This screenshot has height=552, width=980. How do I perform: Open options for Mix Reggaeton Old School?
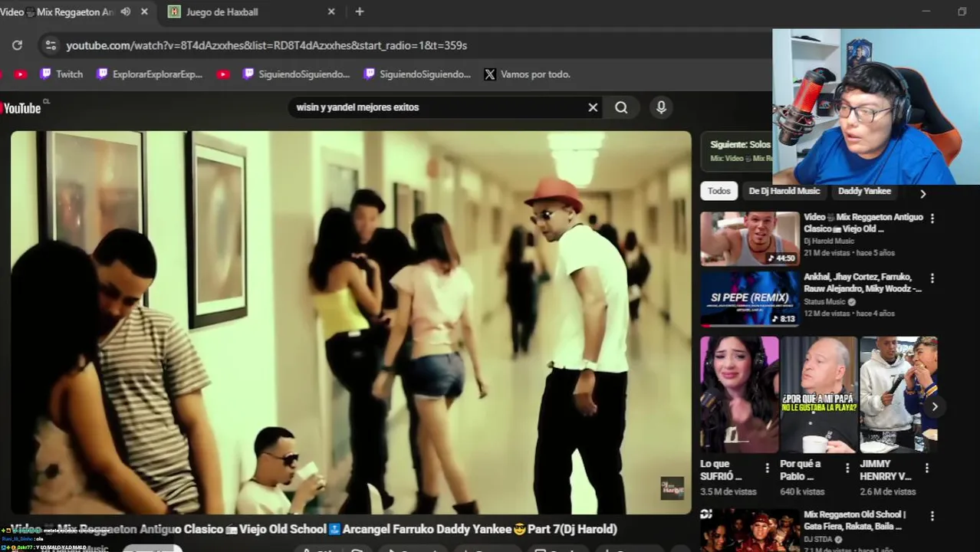932,516
